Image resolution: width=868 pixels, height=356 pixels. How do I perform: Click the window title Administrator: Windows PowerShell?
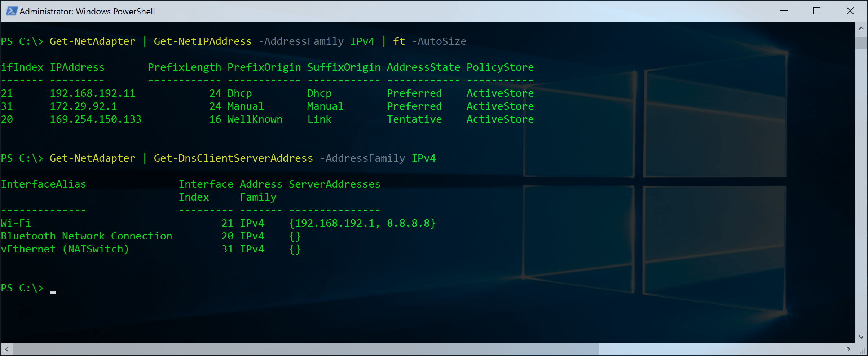(x=87, y=12)
